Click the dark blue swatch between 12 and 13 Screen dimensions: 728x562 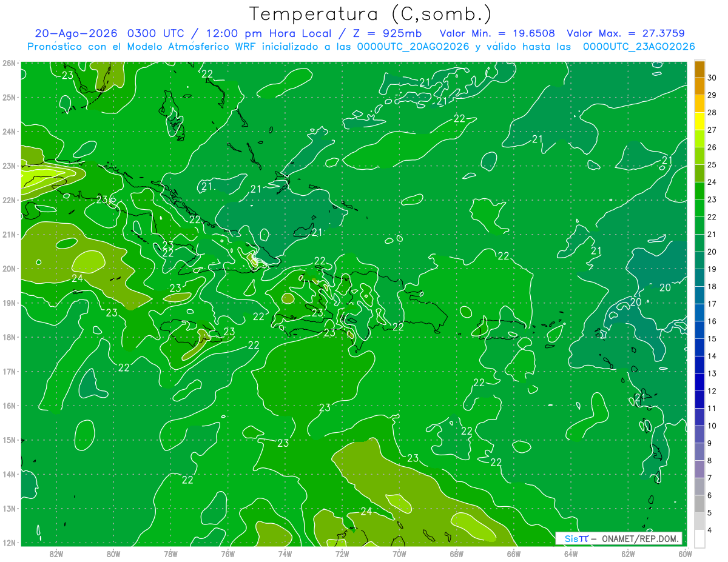(x=699, y=382)
